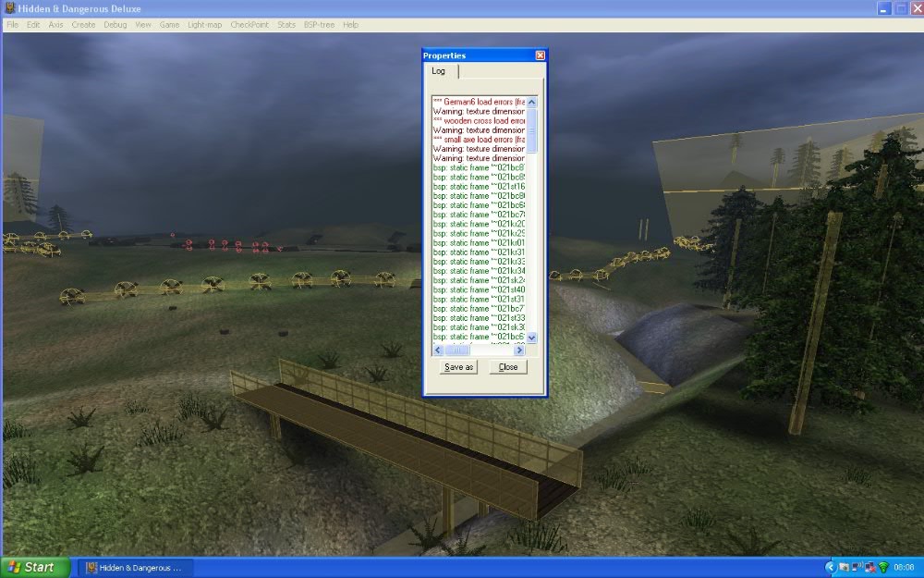Expand hidden tray icons with arrow

(x=831, y=568)
